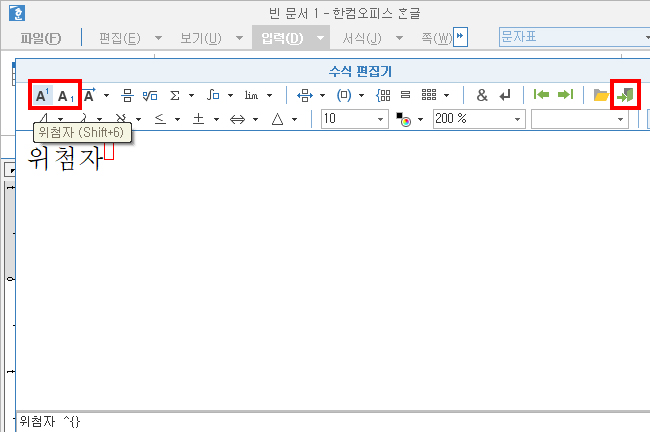This screenshot has height=432, width=650.
Task: Open the 200 % zoom dropdown
Action: (x=517, y=119)
